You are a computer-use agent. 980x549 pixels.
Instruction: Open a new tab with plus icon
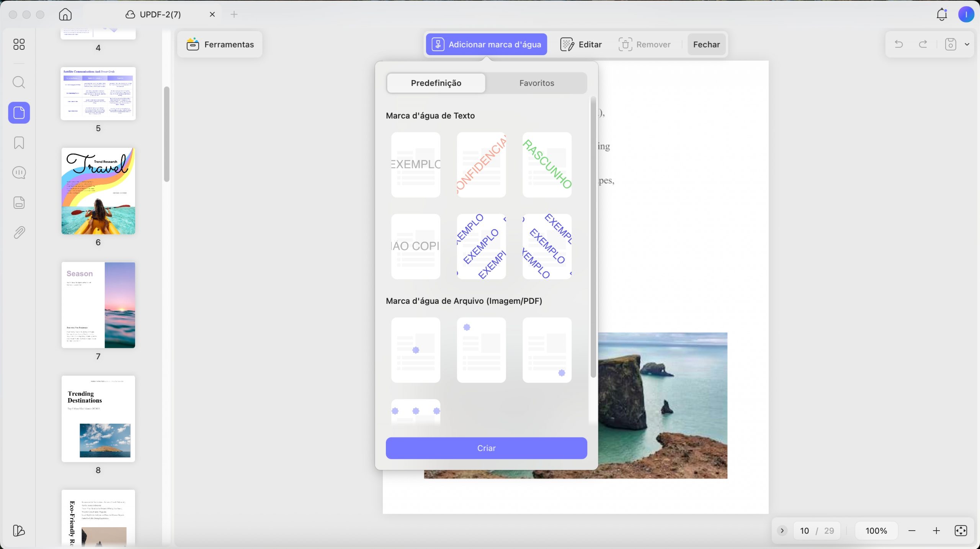click(234, 14)
